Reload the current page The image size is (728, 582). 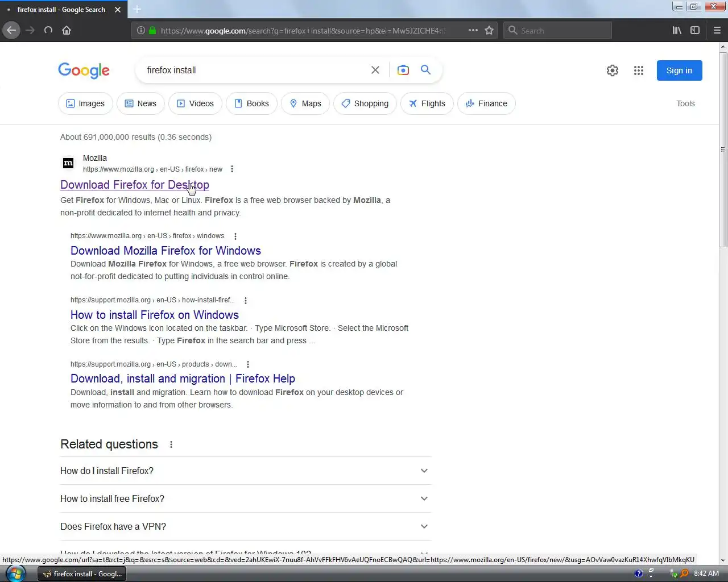pyautogui.click(x=48, y=30)
